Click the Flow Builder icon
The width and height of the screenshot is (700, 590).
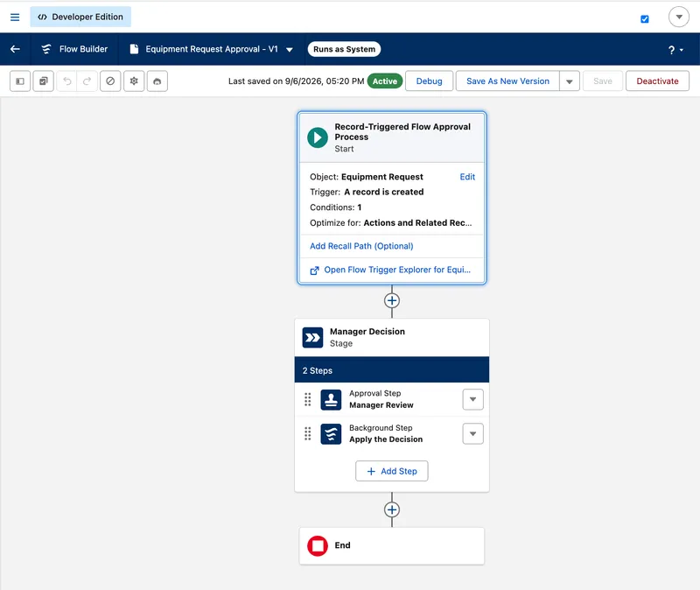(x=46, y=49)
